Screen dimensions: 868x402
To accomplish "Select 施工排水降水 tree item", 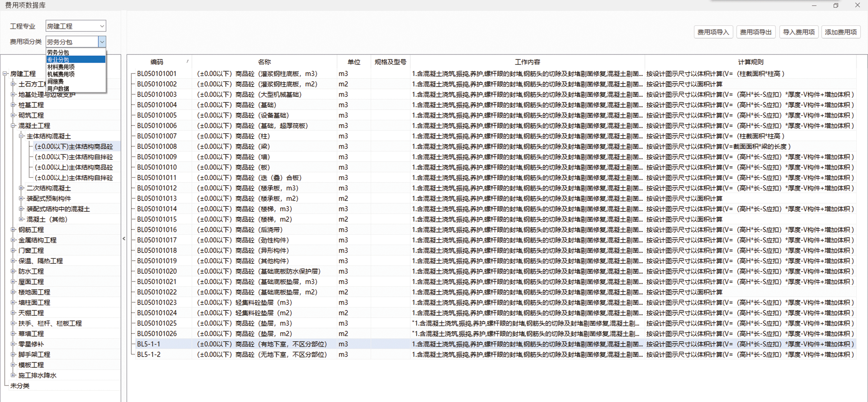I will 37,376.
